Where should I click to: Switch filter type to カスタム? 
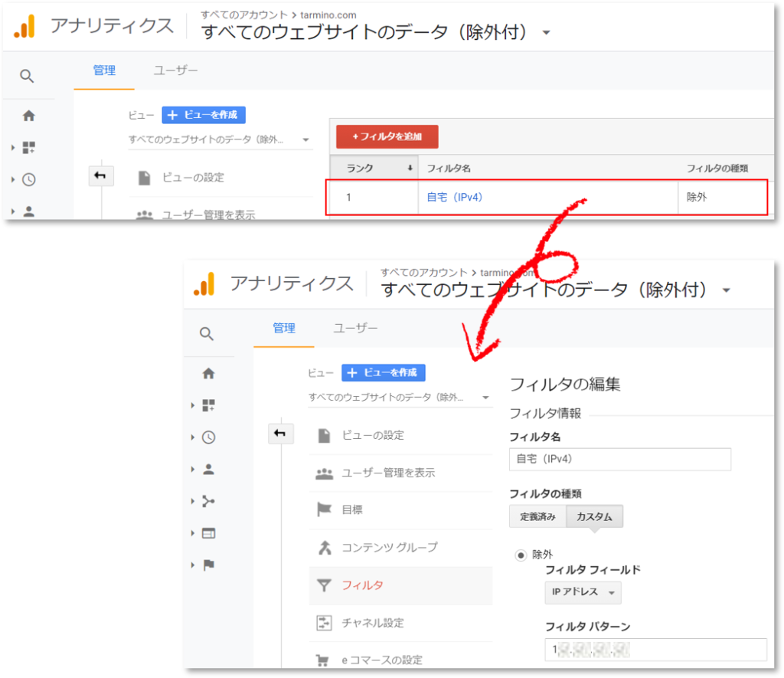pos(594,516)
